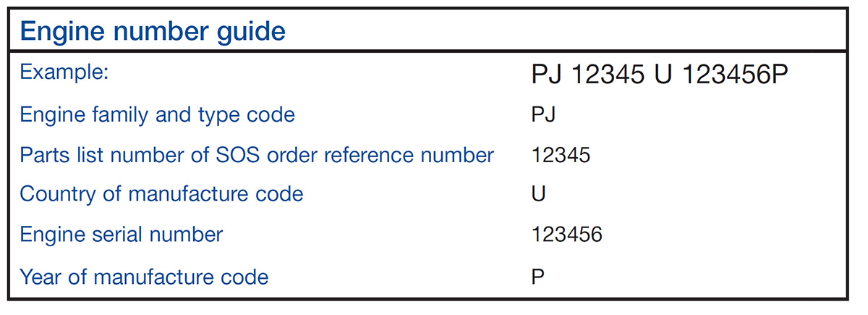The width and height of the screenshot is (868, 315).
Task: Click the 'Engine serial number' label
Action: [x=121, y=235]
